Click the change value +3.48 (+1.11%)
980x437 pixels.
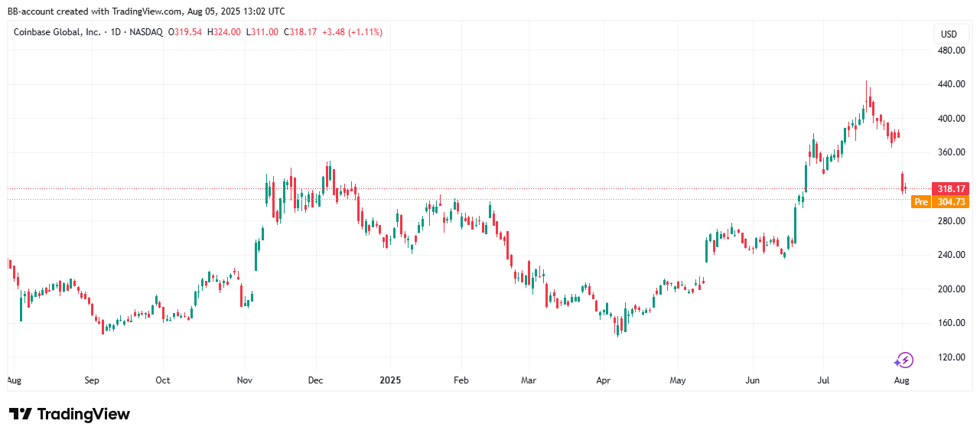[353, 32]
